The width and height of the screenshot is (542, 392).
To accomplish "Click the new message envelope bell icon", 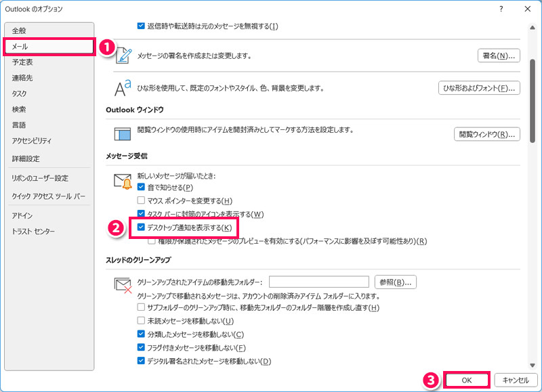I will tap(123, 181).
